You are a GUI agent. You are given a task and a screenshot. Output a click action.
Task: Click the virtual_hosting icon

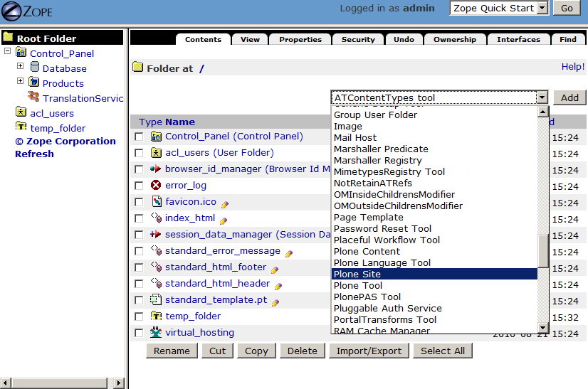(156, 332)
